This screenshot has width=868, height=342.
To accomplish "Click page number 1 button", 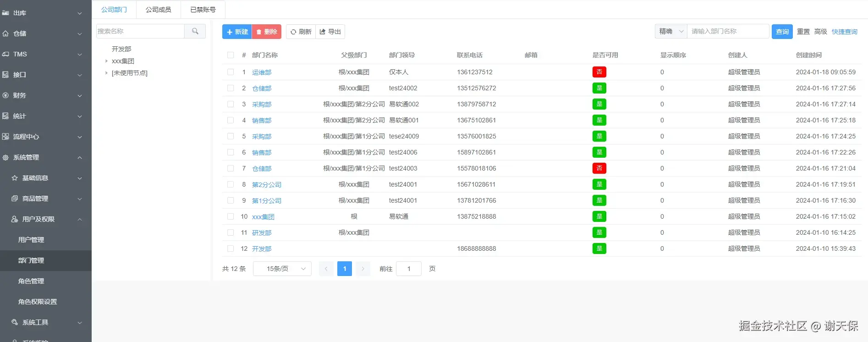I will pos(345,269).
